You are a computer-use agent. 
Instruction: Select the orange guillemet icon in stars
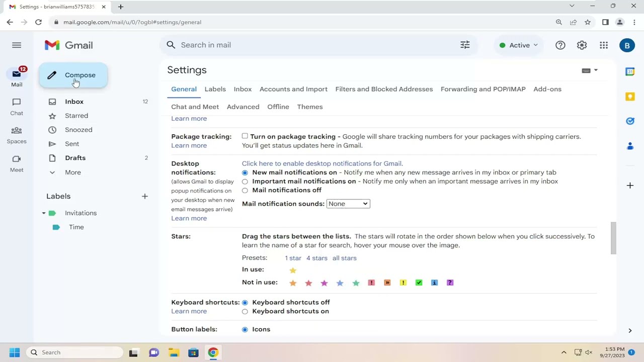pos(387,283)
